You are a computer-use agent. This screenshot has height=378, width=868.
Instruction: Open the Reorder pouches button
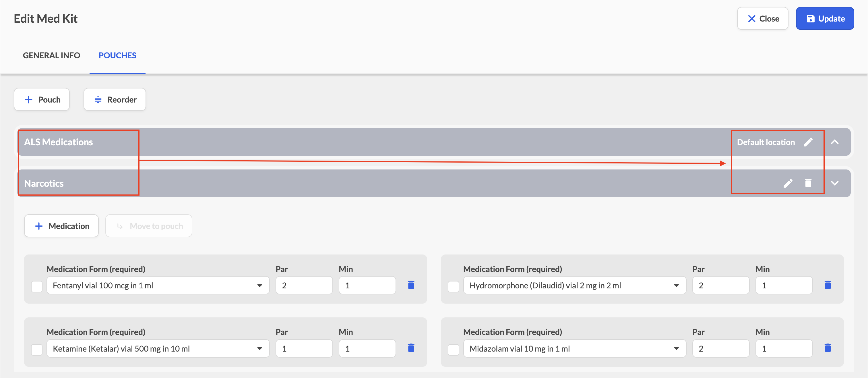tap(115, 99)
